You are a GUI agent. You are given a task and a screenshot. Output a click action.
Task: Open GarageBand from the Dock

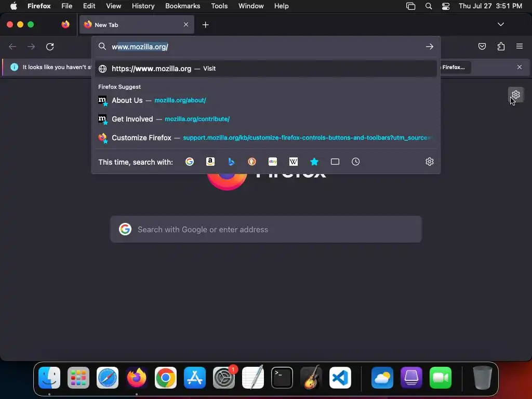(x=311, y=377)
